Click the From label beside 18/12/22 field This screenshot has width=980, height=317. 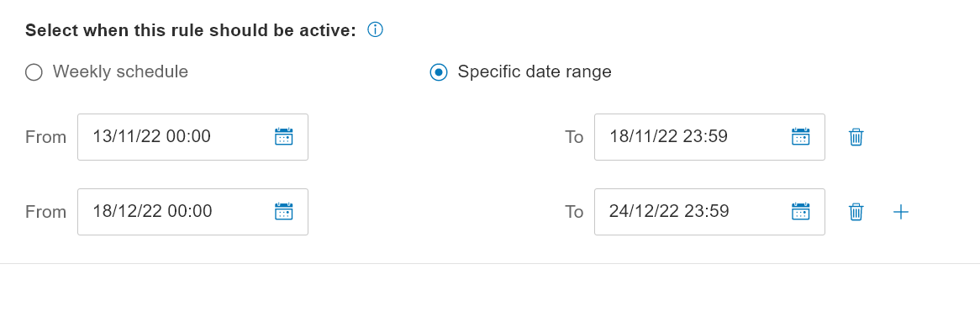click(x=45, y=212)
